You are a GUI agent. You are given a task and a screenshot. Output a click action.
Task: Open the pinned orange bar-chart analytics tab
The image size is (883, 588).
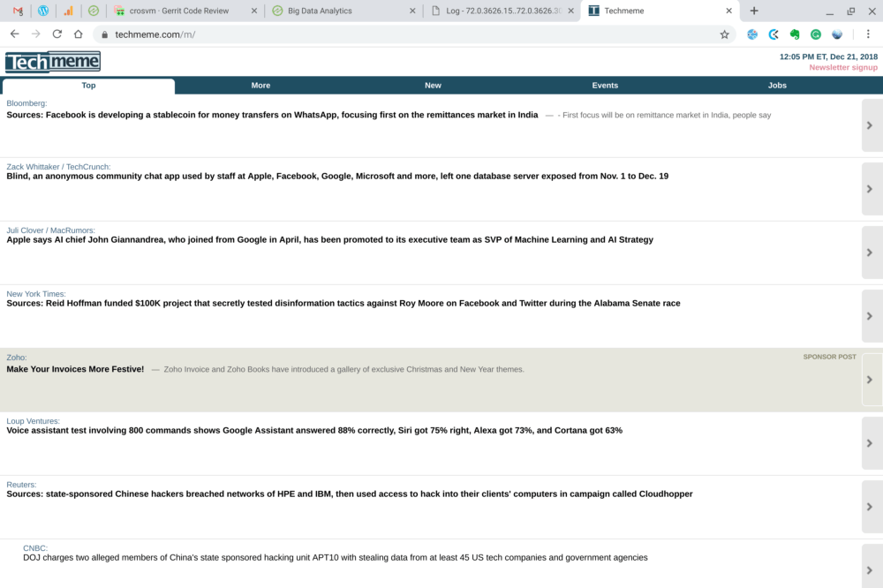coord(68,11)
